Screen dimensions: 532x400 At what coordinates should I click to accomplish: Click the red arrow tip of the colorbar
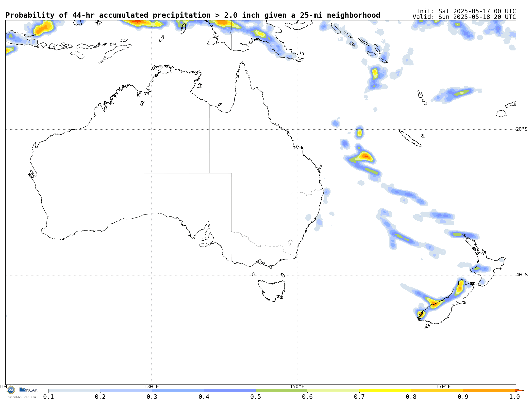pos(519,390)
